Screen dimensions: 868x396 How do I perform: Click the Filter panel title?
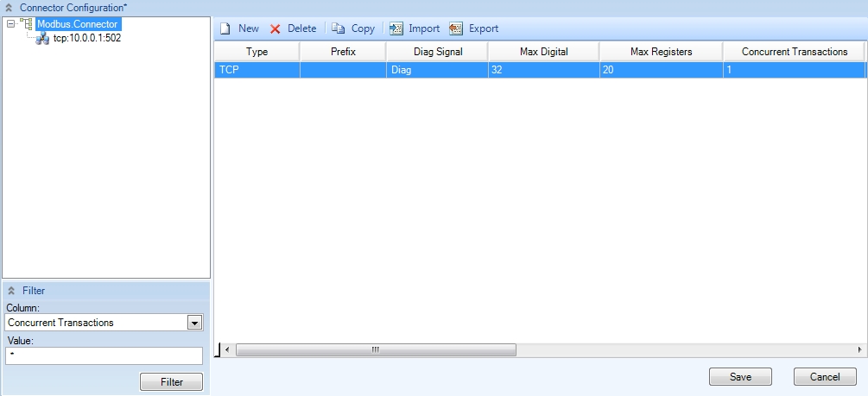(x=34, y=291)
